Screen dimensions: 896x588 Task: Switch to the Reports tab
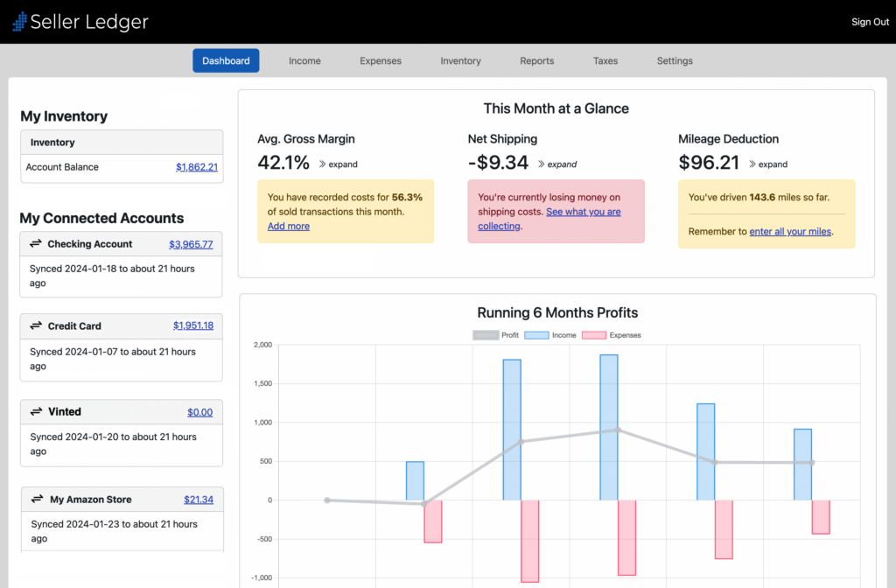coord(536,60)
